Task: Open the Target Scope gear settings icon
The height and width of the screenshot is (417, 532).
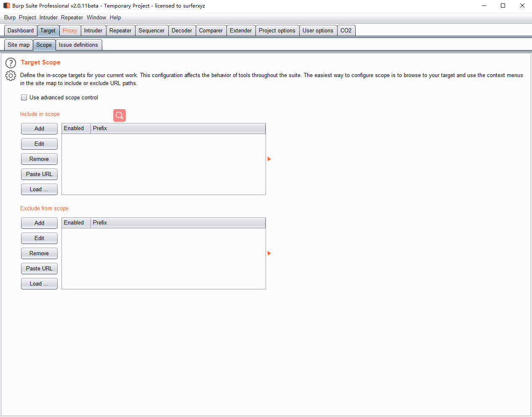Action: click(11, 76)
